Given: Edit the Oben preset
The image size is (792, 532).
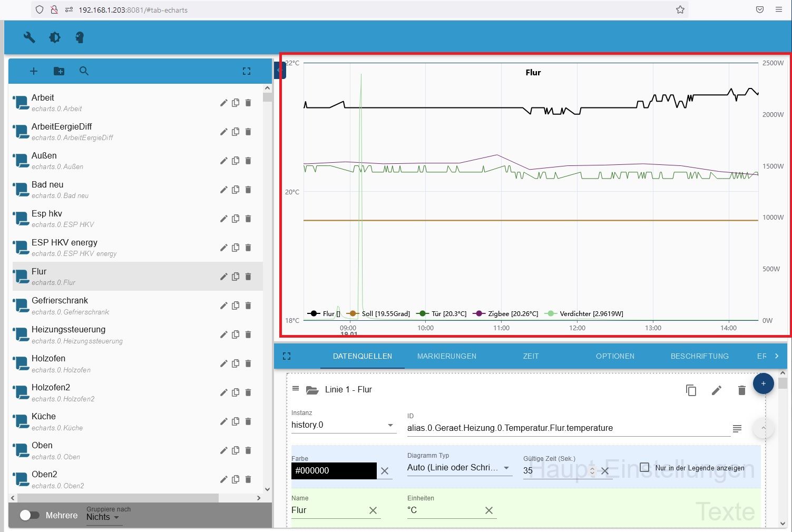Looking at the screenshot, I should click(223, 450).
